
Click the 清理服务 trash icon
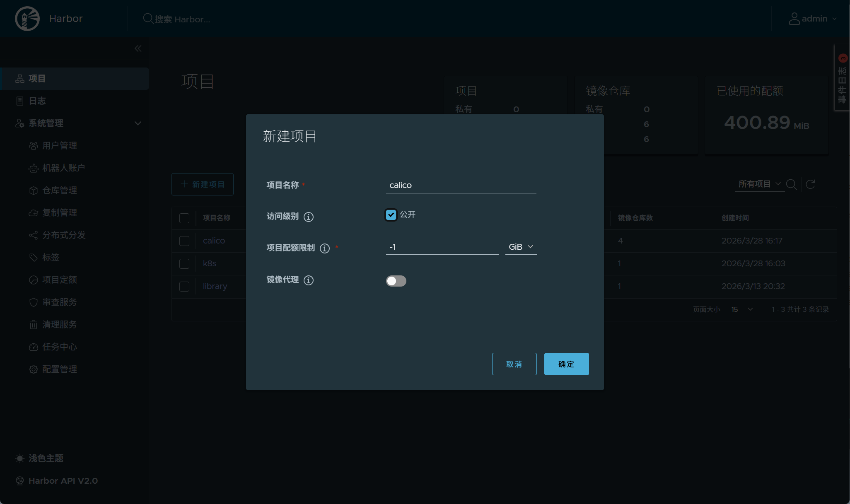[x=34, y=325]
